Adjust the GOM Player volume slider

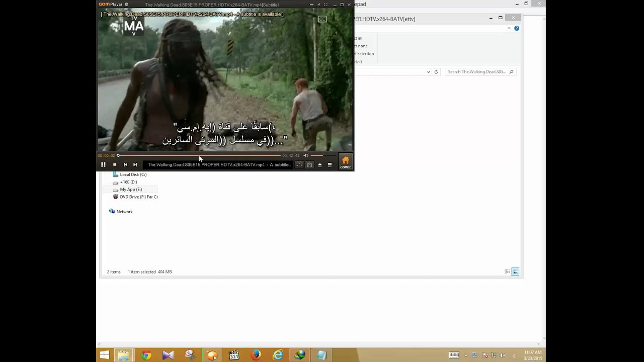(x=323, y=155)
